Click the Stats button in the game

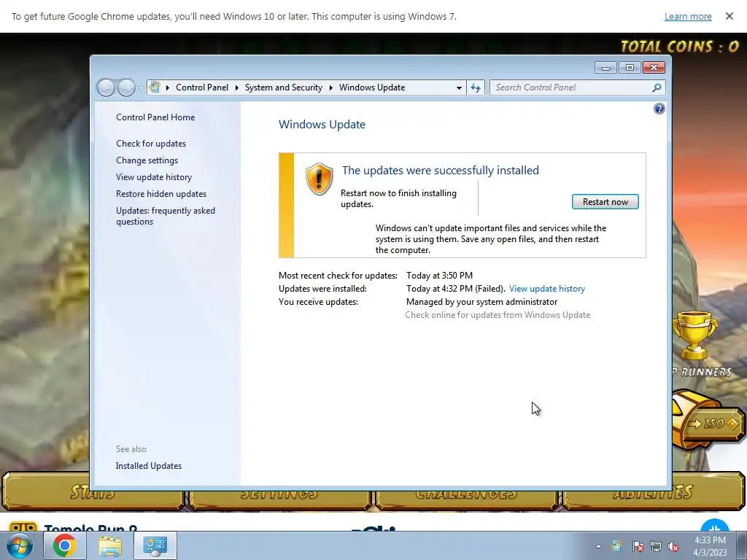coord(93,492)
